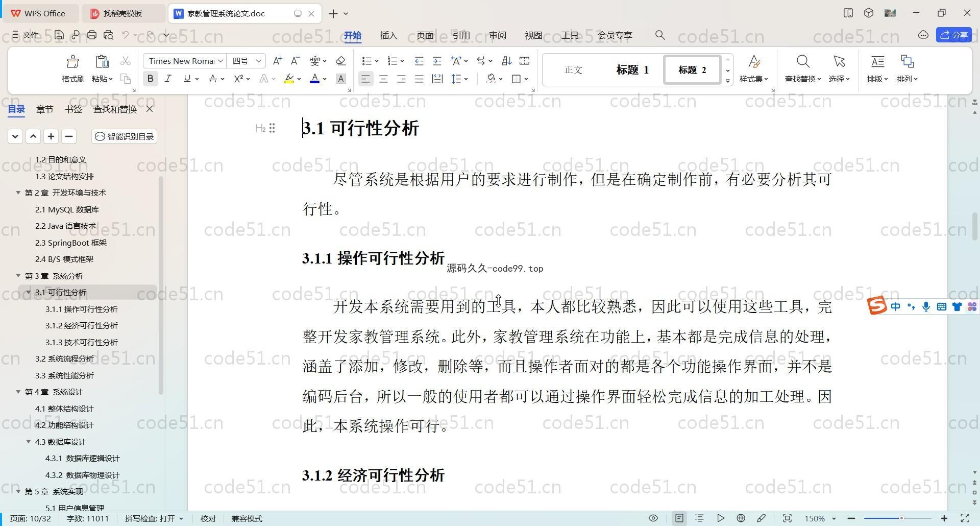Decrease paragraph indent icon
The height and width of the screenshot is (526, 980).
(419, 61)
